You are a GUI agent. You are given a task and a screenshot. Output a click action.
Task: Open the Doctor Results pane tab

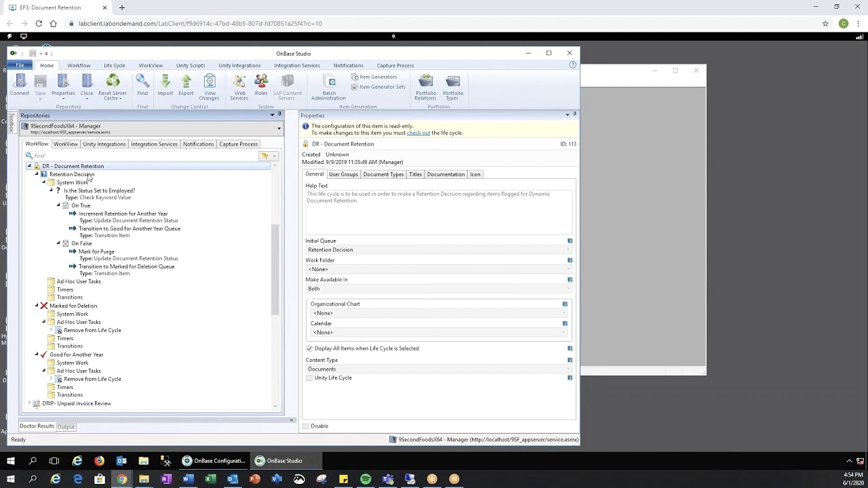coord(37,426)
